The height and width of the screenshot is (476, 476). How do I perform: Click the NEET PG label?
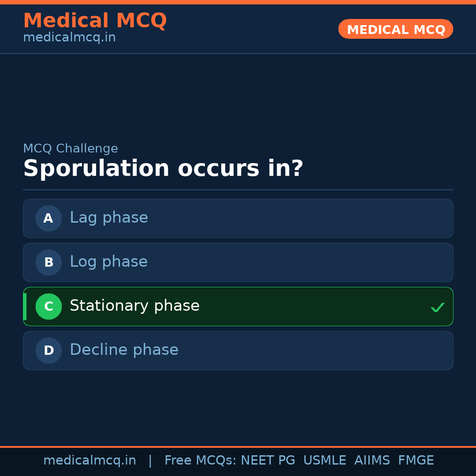tap(268, 460)
